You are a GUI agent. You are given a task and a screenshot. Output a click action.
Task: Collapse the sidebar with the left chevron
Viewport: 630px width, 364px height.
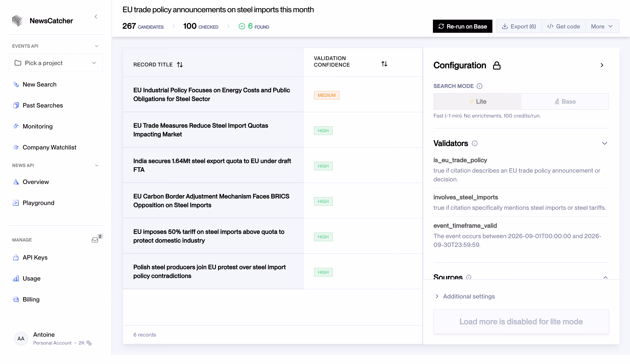[96, 17]
